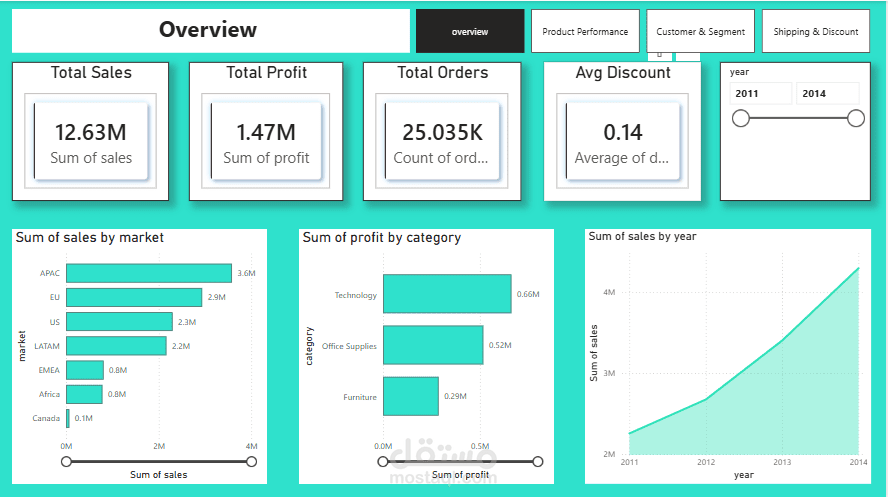Switch to Product Performance page
Viewport: 888px width, 497px height.
[585, 31]
